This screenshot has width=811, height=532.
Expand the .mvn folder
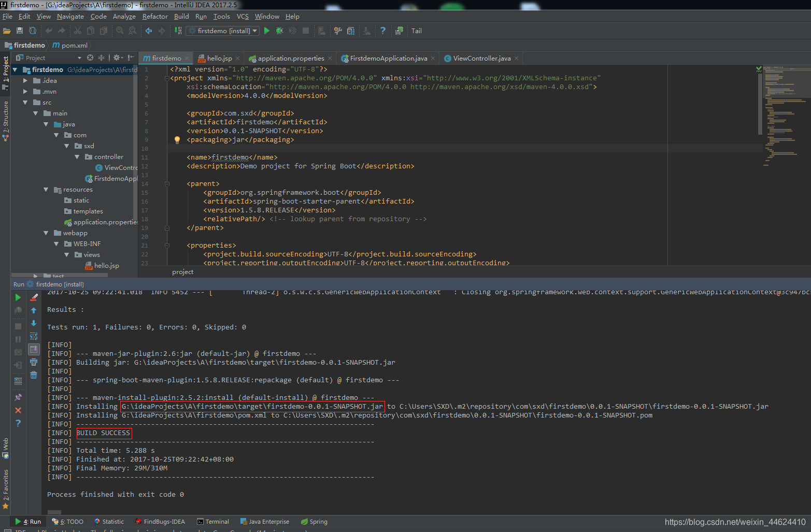click(x=25, y=91)
